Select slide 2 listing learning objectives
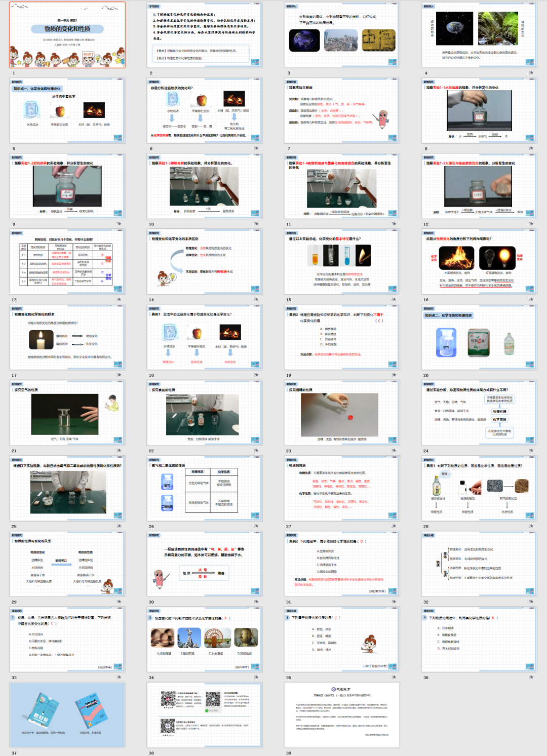 click(205, 35)
